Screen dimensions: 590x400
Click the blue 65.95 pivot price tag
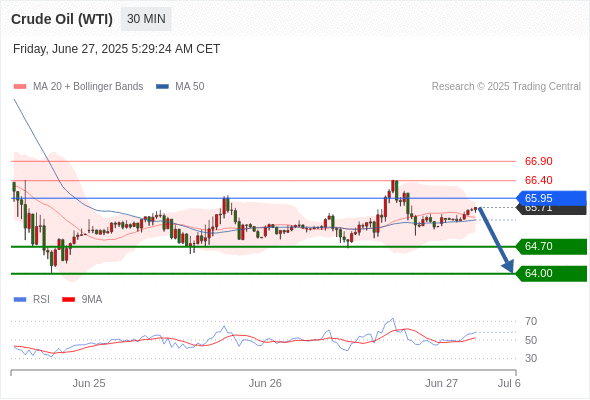click(x=551, y=198)
